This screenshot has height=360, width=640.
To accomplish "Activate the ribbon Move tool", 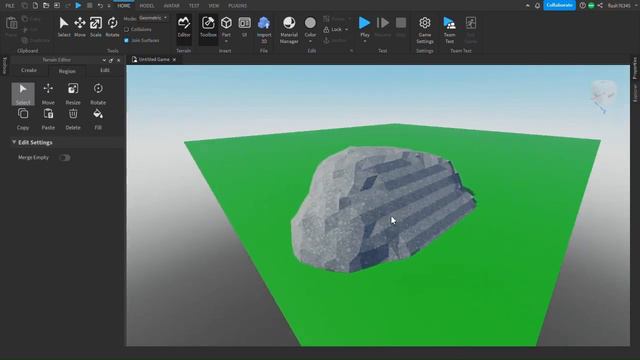I will click(80, 27).
